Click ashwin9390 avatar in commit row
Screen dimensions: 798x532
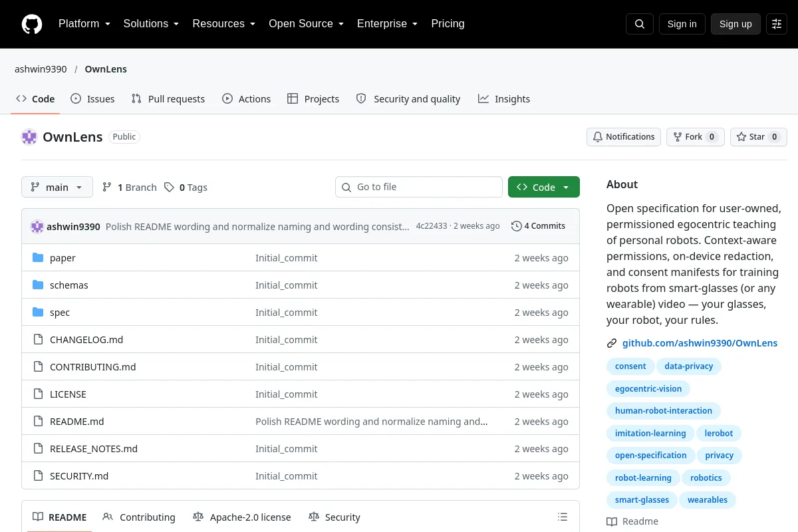pyautogui.click(x=37, y=226)
